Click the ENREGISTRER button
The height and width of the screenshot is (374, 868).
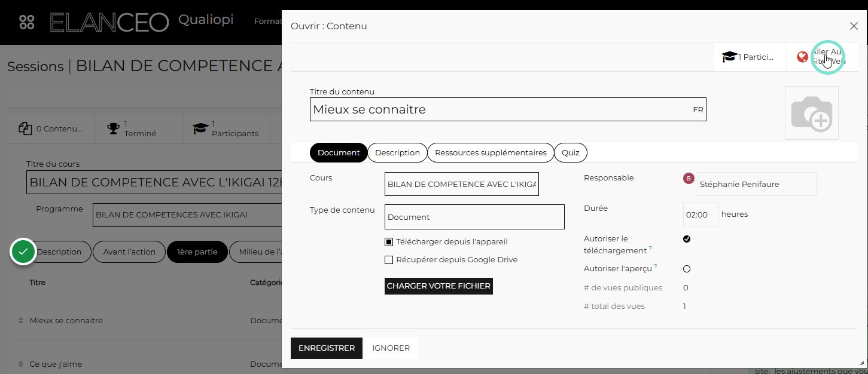[327, 348]
